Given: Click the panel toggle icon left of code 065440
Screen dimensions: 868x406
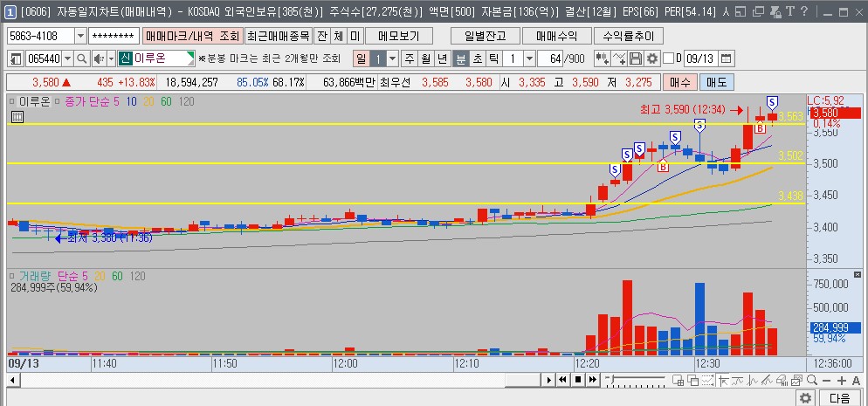Looking at the screenshot, I should pyautogui.click(x=16, y=58).
